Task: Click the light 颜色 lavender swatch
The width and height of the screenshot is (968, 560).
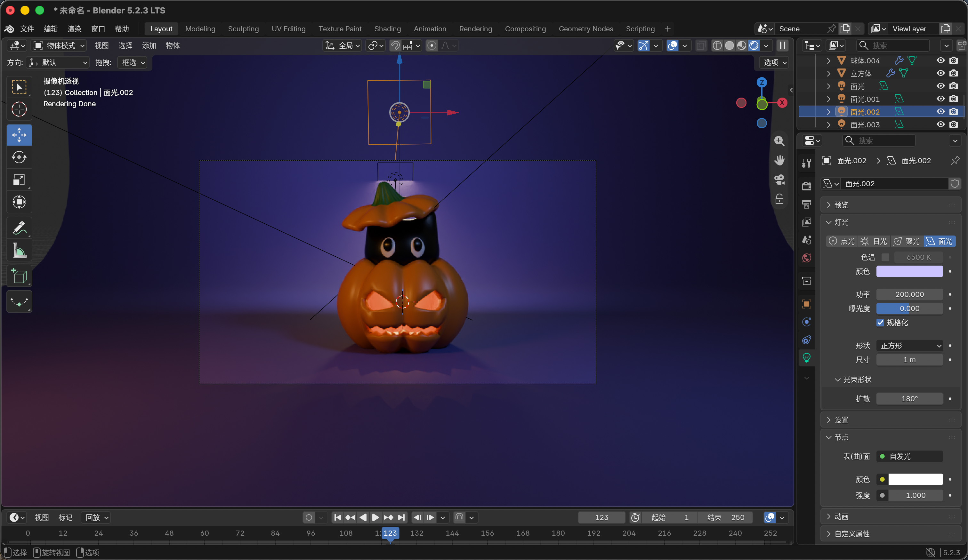Action: click(909, 272)
